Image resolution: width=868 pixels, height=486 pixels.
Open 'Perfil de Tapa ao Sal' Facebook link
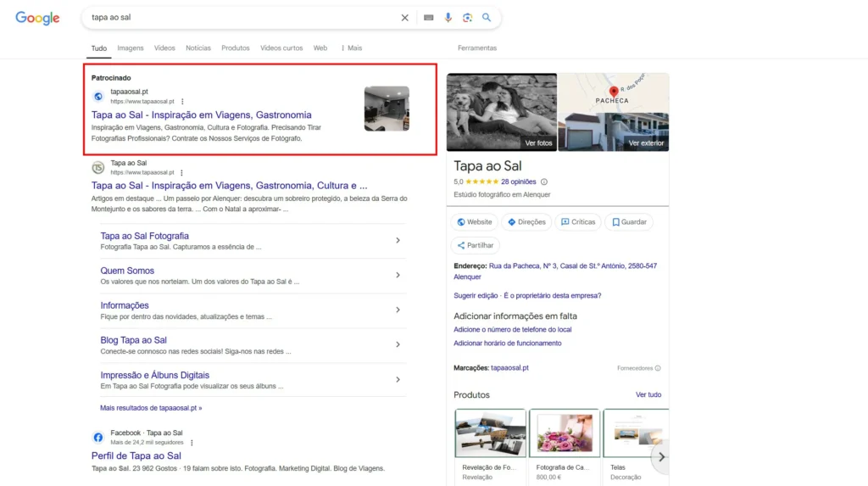click(x=136, y=456)
